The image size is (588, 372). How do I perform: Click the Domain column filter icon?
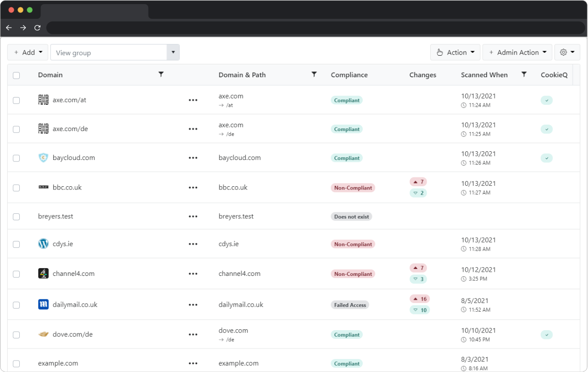[x=161, y=74]
